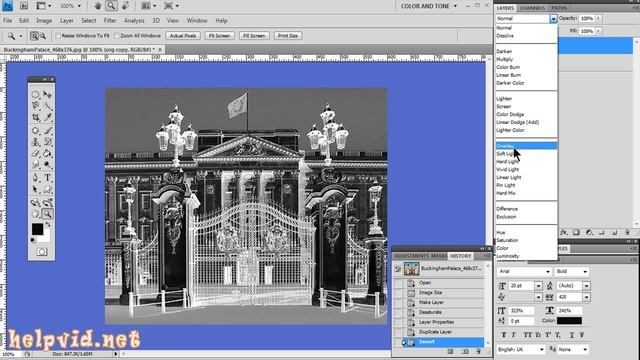Open the COLOR AND TONE workspace switcher
The width and height of the screenshot is (640, 360).
(429, 6)
